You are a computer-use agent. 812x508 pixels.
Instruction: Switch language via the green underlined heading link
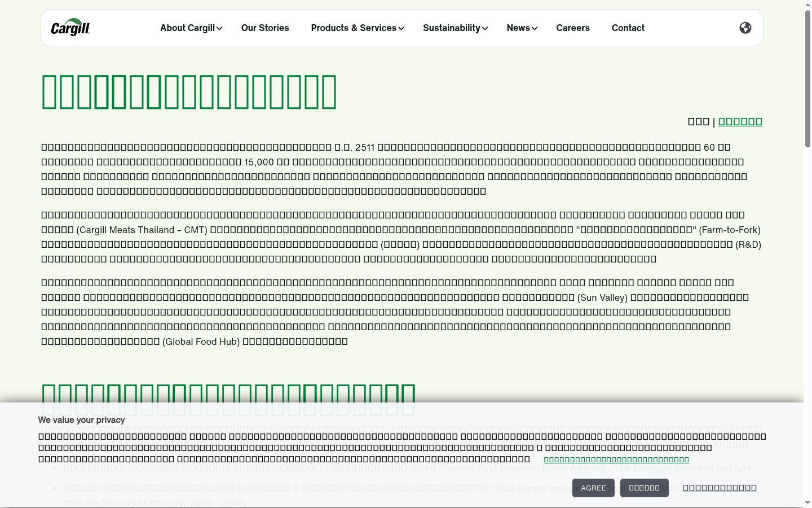[740, 121]
